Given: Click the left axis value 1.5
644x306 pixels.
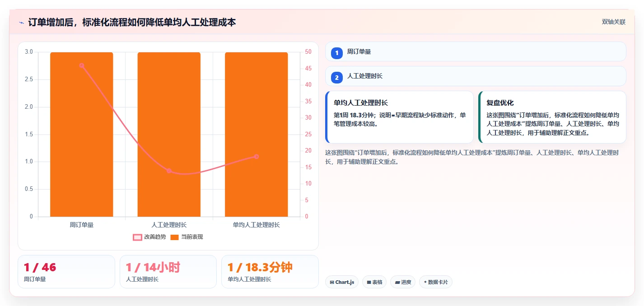Looking at the screenshot, I should (29, 134).
